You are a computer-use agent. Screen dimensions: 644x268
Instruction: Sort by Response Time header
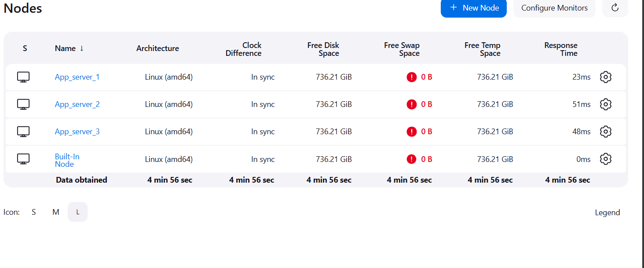point(561,49)
